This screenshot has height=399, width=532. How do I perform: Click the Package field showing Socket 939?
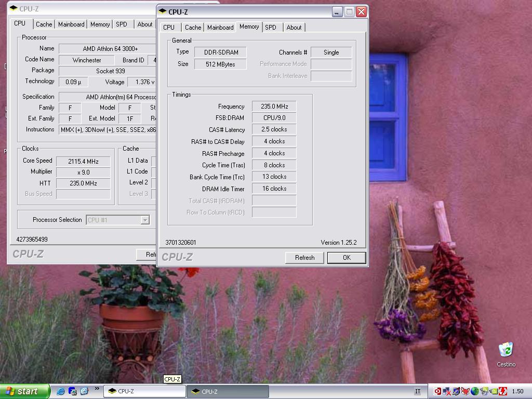pos(108,71)
